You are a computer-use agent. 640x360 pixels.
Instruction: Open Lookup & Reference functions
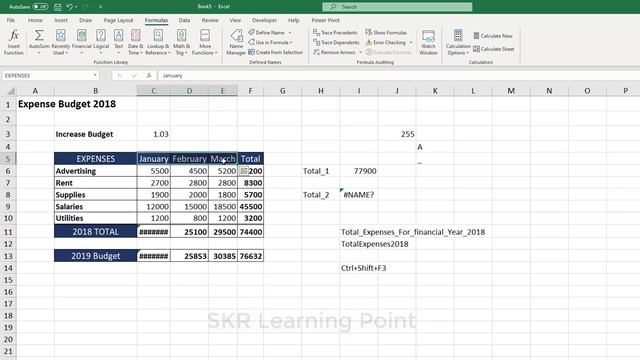pyautogui.click(x=158, y=42)
